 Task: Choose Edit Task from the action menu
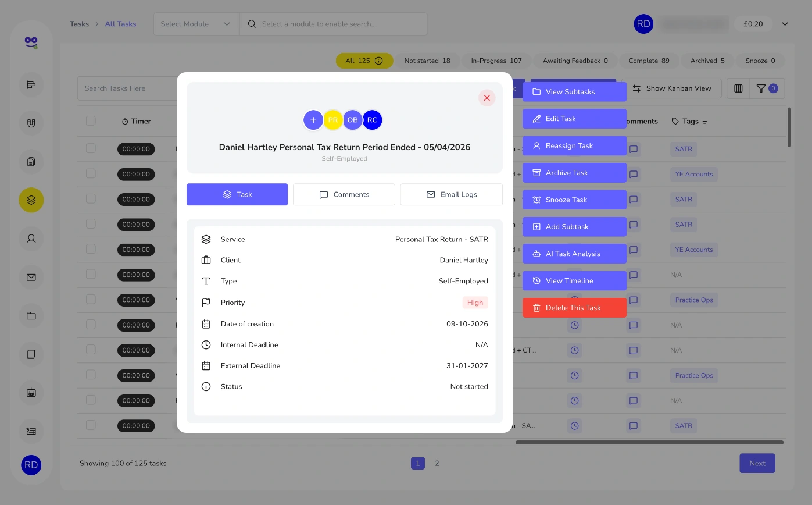574,119
